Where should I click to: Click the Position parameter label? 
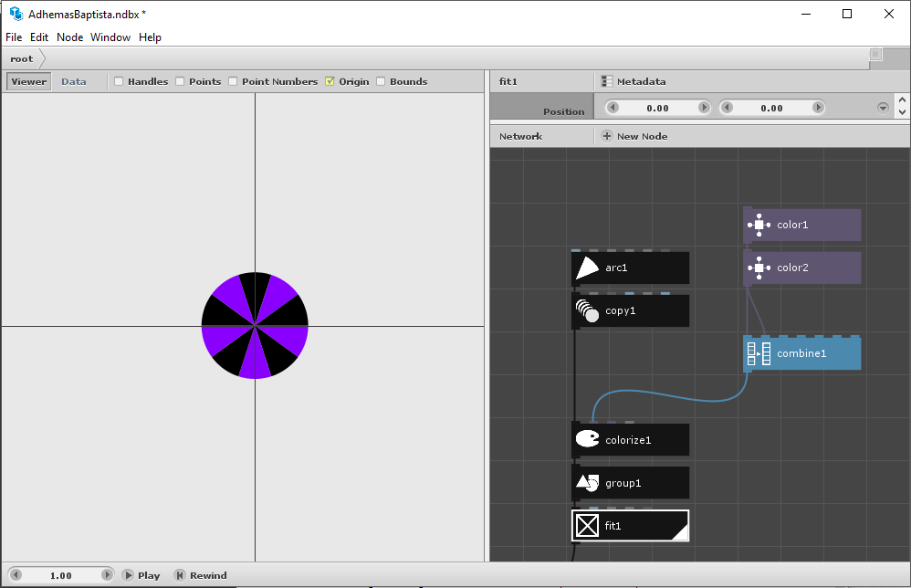tap(563, 111)
